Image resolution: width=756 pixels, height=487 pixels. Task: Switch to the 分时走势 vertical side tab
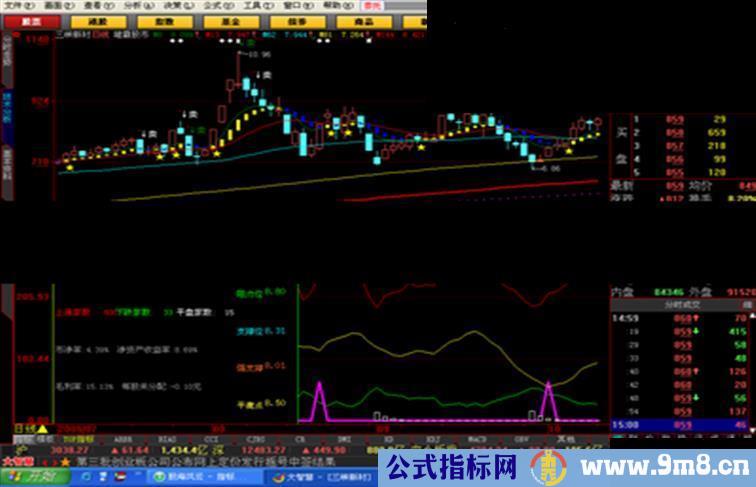[6, 55]
